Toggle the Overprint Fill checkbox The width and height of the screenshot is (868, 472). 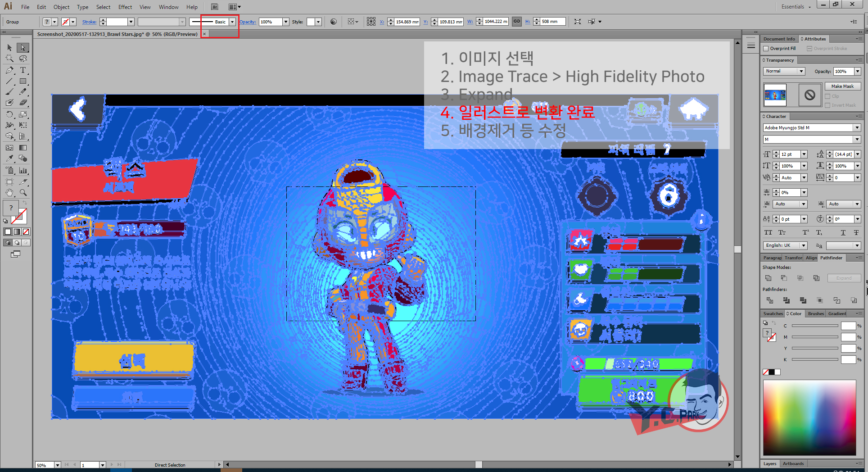click(766, 49)
